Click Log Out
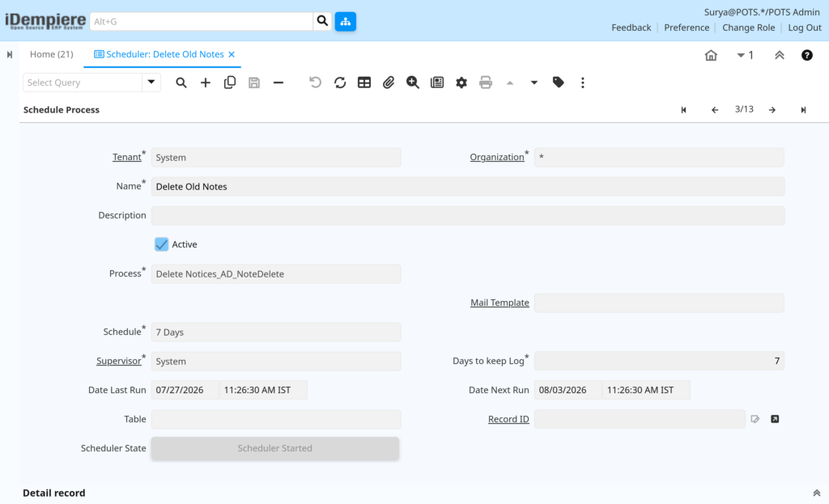 [805, 28]
